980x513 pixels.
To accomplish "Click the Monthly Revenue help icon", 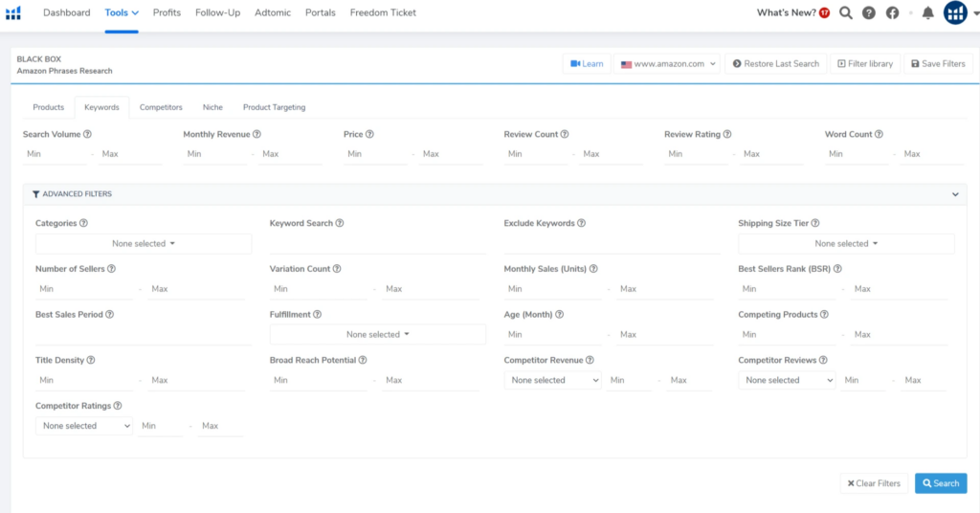I will pyautogui.click(x=256, y=134).
